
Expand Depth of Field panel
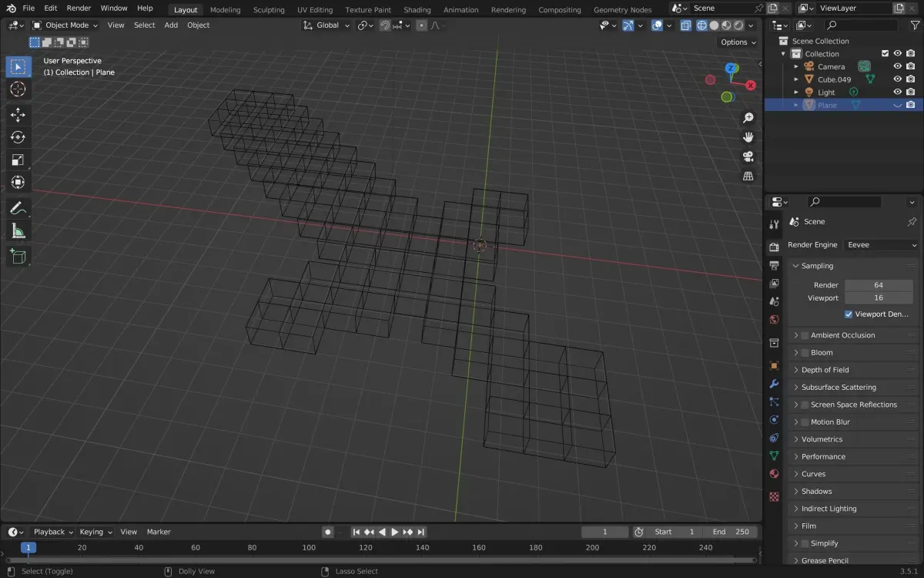click(796, 370)
